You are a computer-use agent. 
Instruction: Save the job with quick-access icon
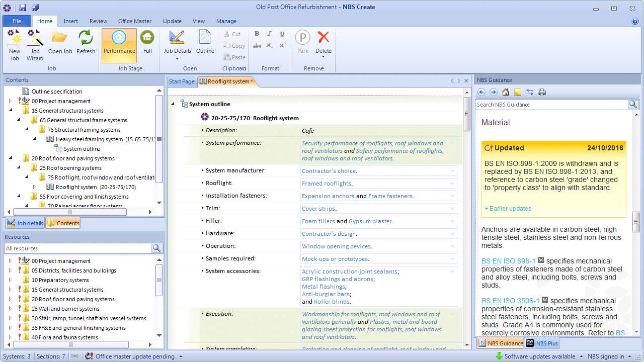23,8
